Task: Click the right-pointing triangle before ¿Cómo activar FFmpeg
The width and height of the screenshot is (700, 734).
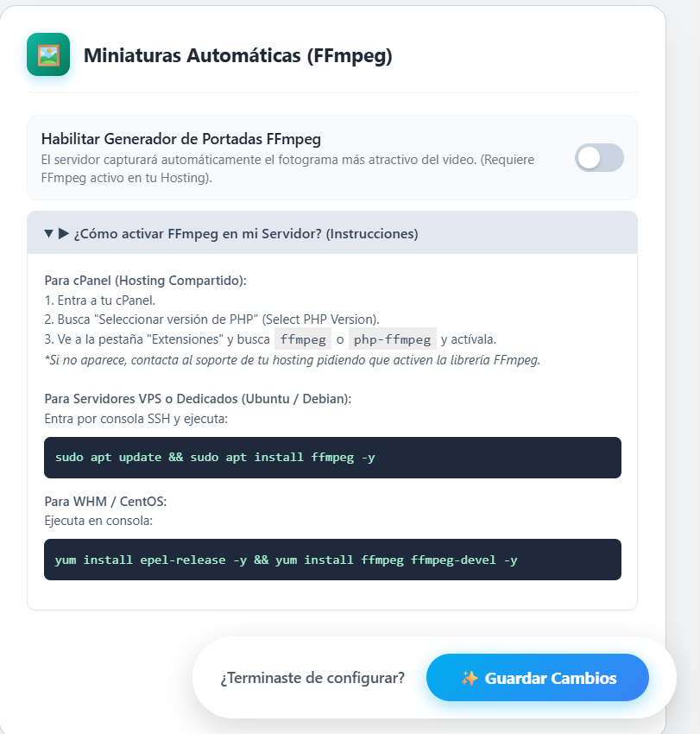Action: point(64,233)
